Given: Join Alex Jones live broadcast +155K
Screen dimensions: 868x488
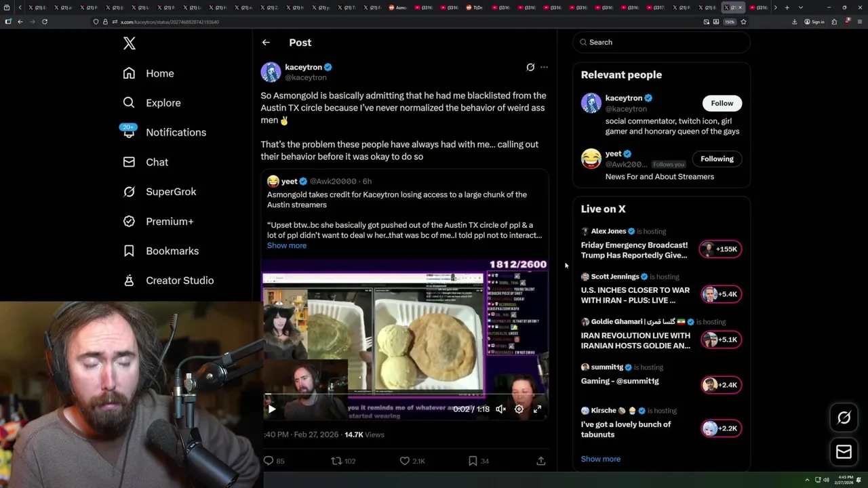Looking at the screenshot, I should tap(721, 249).
